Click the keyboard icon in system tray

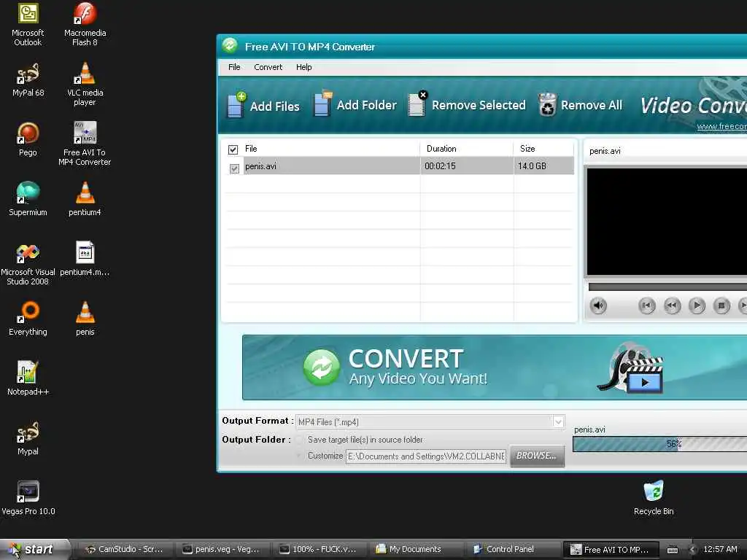pos(672,550)
